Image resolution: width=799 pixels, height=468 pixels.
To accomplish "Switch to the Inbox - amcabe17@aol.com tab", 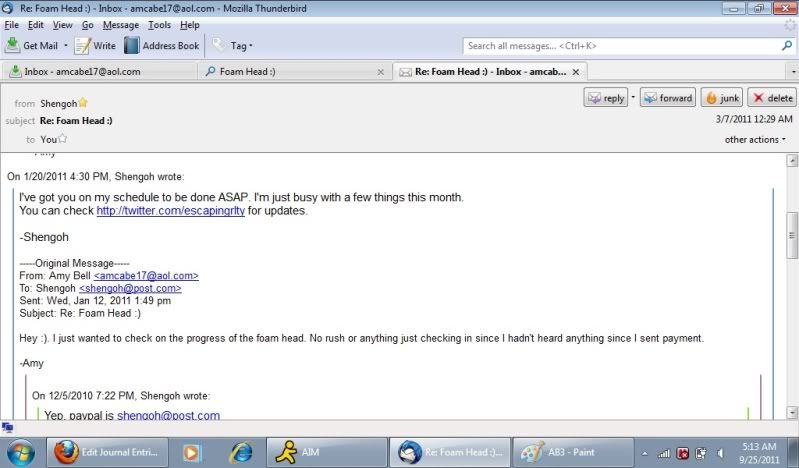I will click(99, 71).
